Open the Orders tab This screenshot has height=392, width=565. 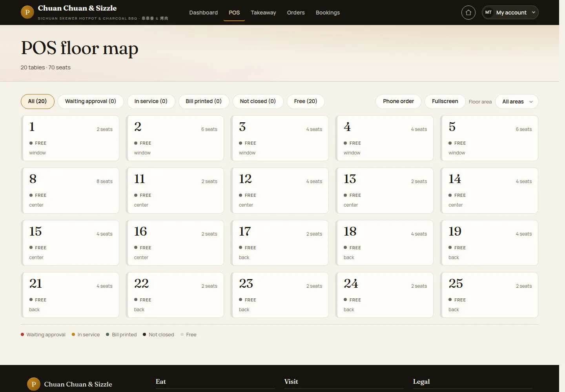click(296, 13)
